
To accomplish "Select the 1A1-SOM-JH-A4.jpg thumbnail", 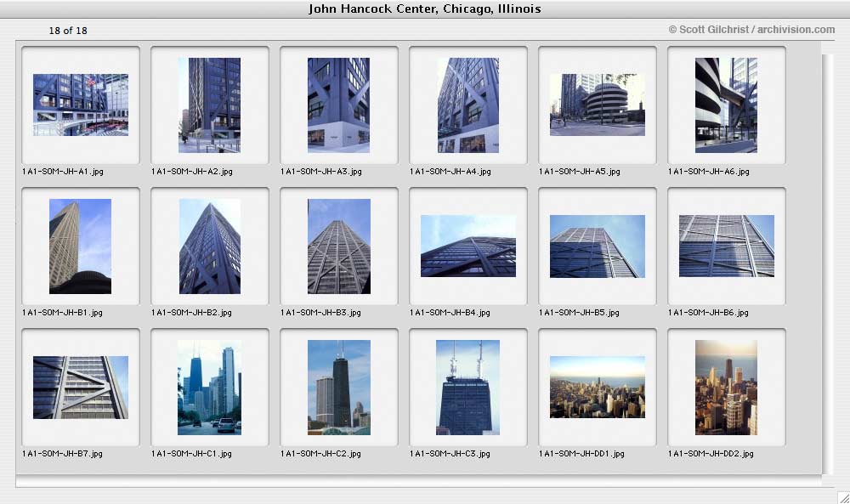I will [x=468, y=105].
